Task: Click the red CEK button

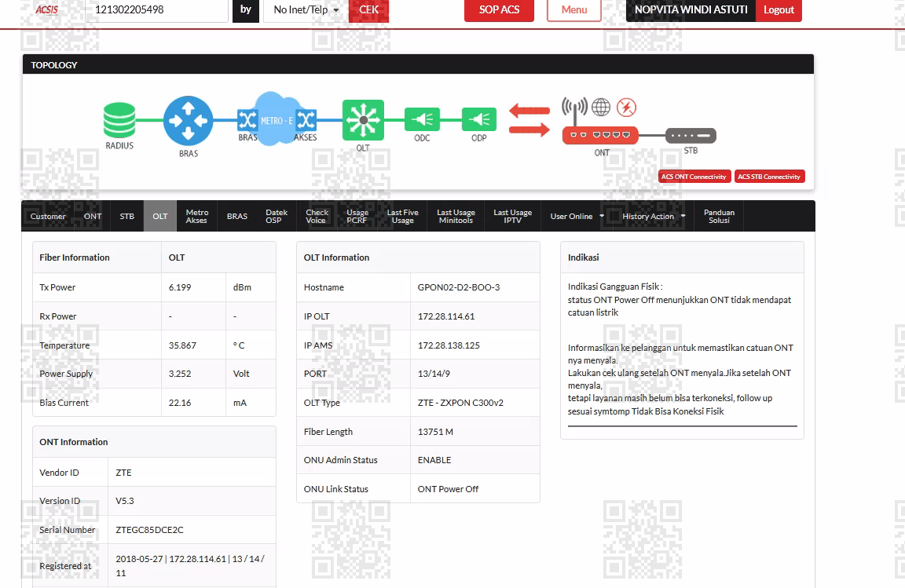Action: pos(368,9)
